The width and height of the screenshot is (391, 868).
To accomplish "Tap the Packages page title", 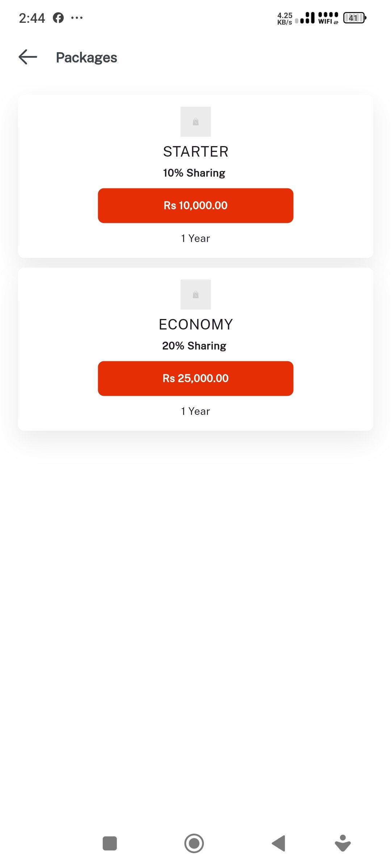I will [87, 58].
